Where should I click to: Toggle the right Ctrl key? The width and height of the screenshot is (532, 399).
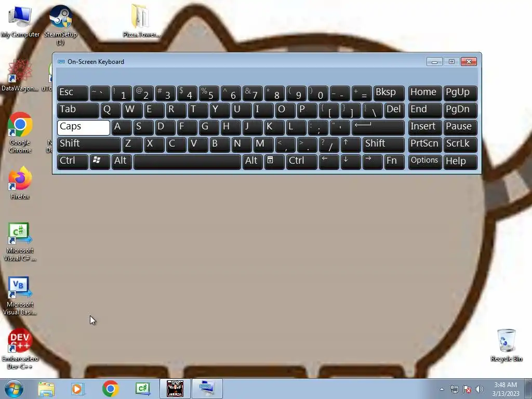(302, 162)
